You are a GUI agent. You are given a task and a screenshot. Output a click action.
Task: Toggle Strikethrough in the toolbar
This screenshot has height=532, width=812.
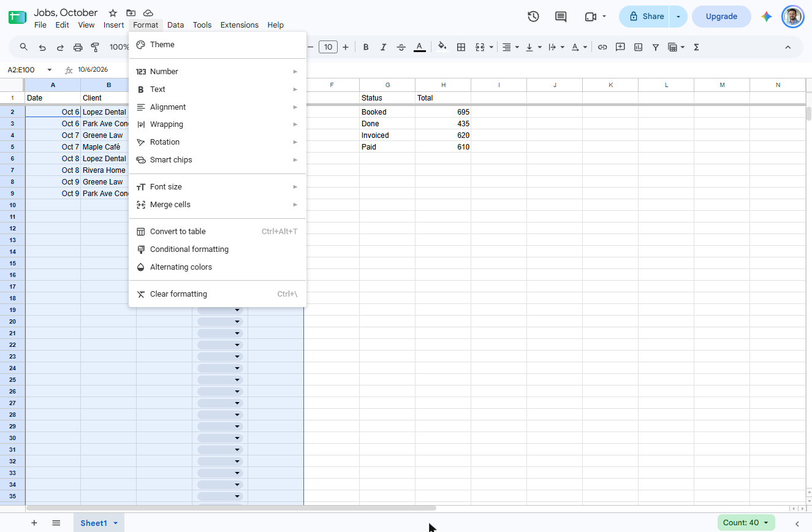tap(401, 47)
